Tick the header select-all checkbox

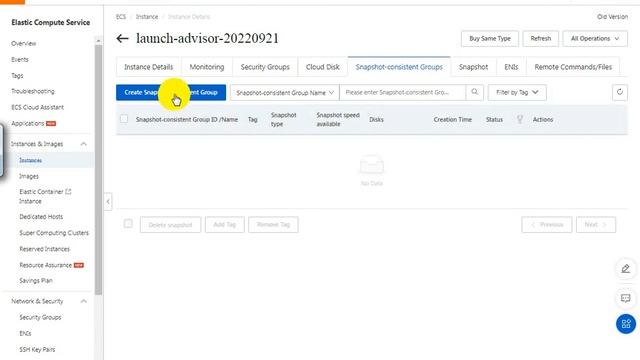124,119
